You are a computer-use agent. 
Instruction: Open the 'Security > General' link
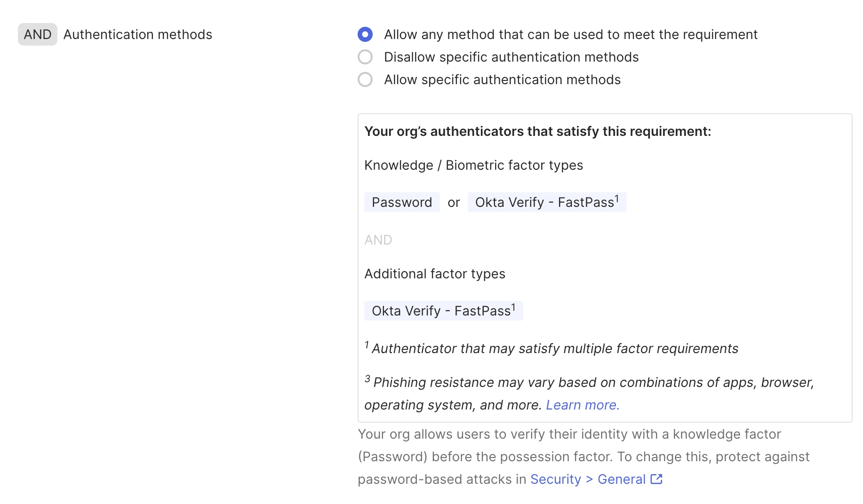click(x=588, y=479)
